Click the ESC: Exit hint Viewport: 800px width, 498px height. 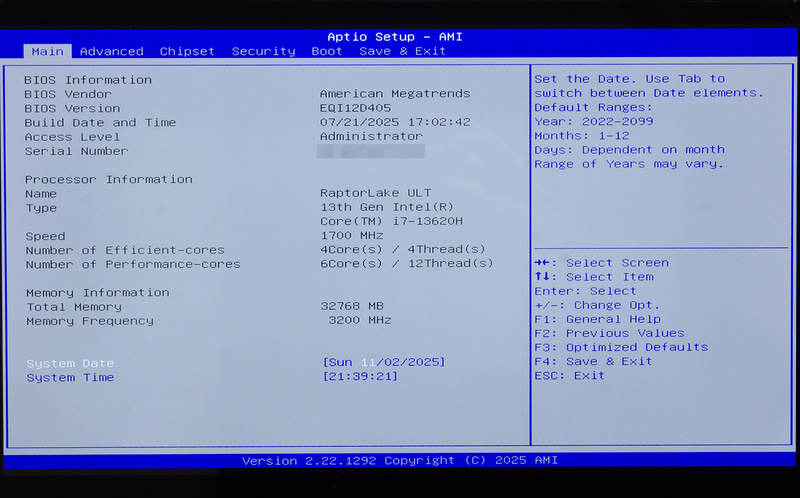click(x=569, y=376)
